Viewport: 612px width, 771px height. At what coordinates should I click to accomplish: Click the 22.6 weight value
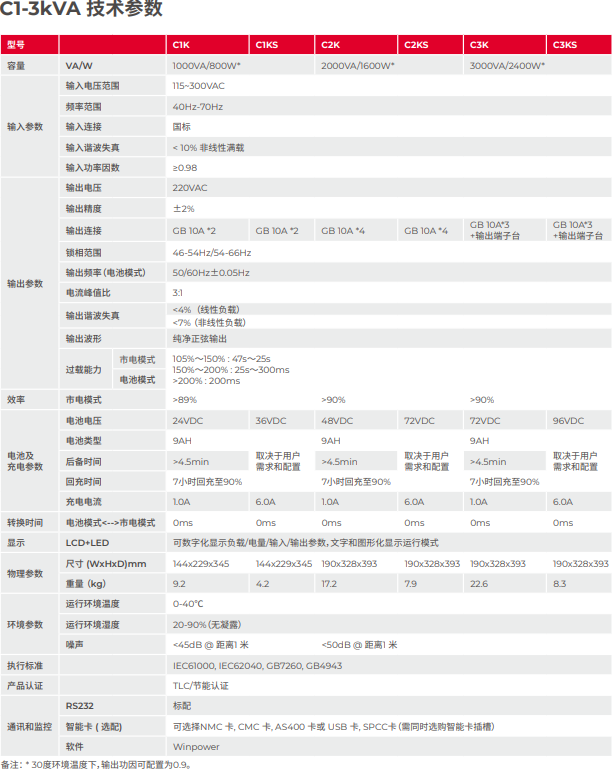click(479, 584)
